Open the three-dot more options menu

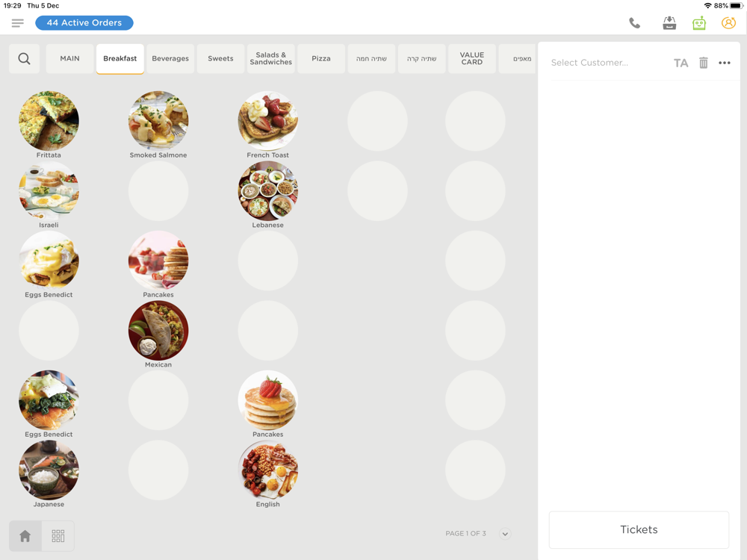[724, 63]
